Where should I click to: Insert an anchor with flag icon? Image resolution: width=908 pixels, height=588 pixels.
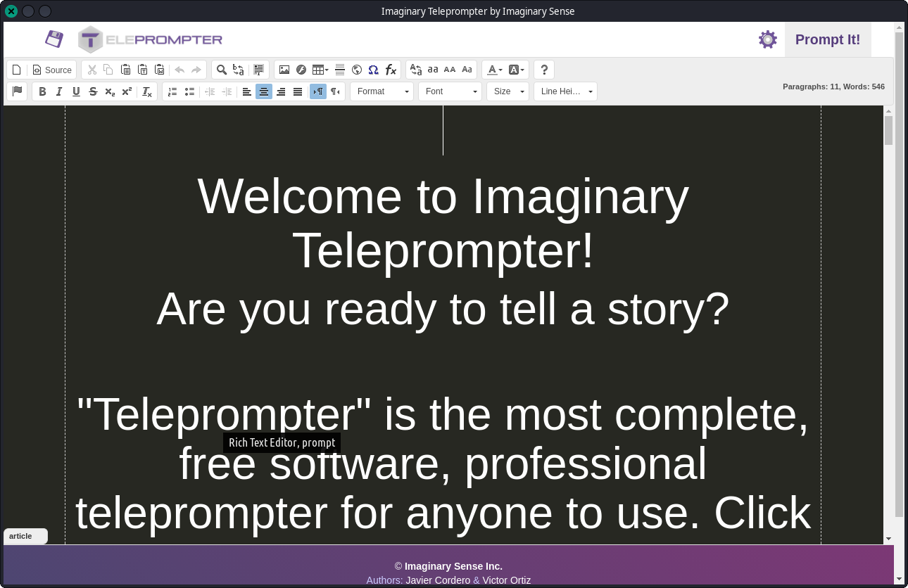pyautogui.click(x=17, y=91)
